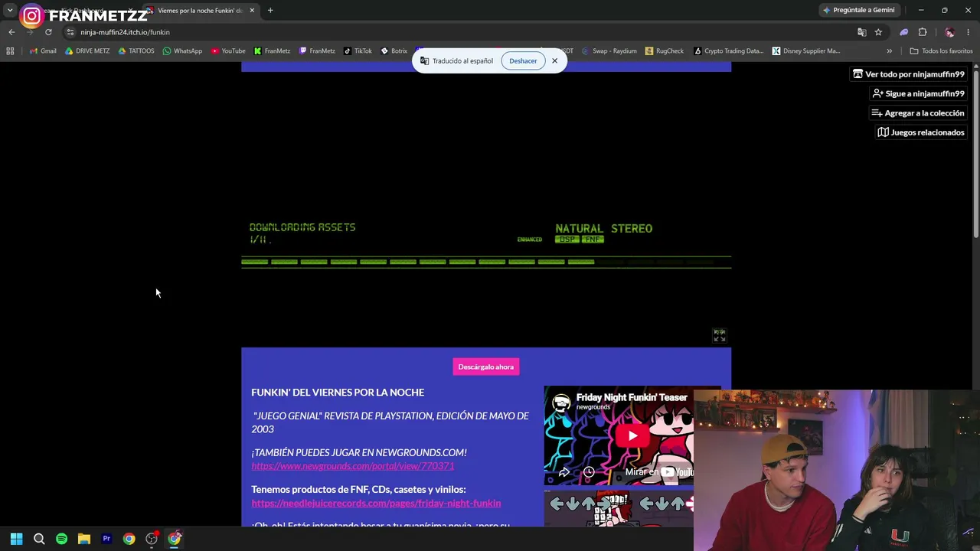Follow ninjamuffin99 with the Sigue button
Screen dimensions: 980x551
tap(918, 93)
